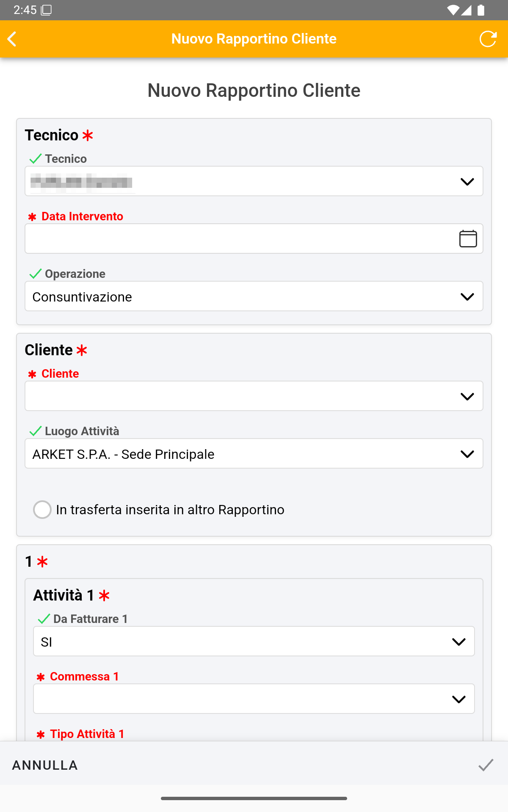
Task: Tap the Attività 1 section heading
Action: pos(63,595)
